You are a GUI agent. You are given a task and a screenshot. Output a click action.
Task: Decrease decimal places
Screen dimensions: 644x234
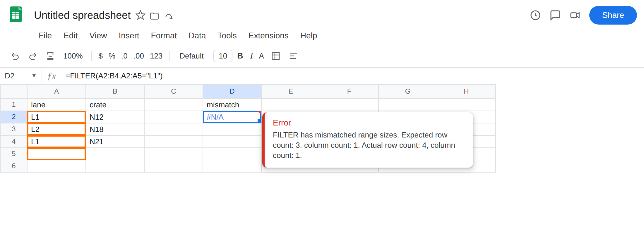tap(124, 56)
